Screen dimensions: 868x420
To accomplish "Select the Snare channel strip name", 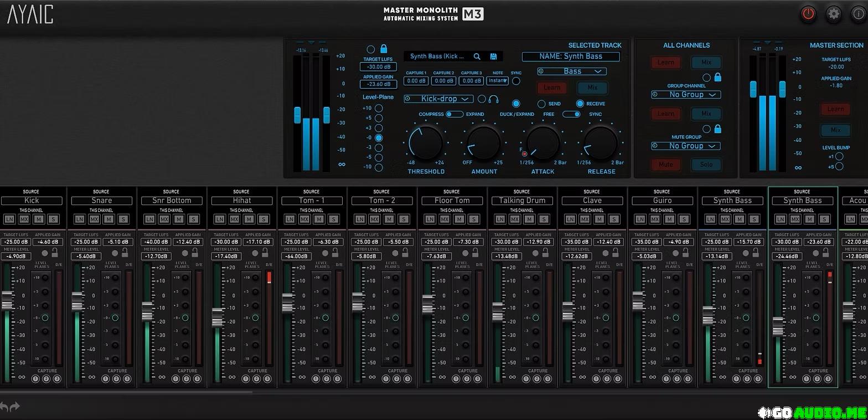I will point(101,201).
